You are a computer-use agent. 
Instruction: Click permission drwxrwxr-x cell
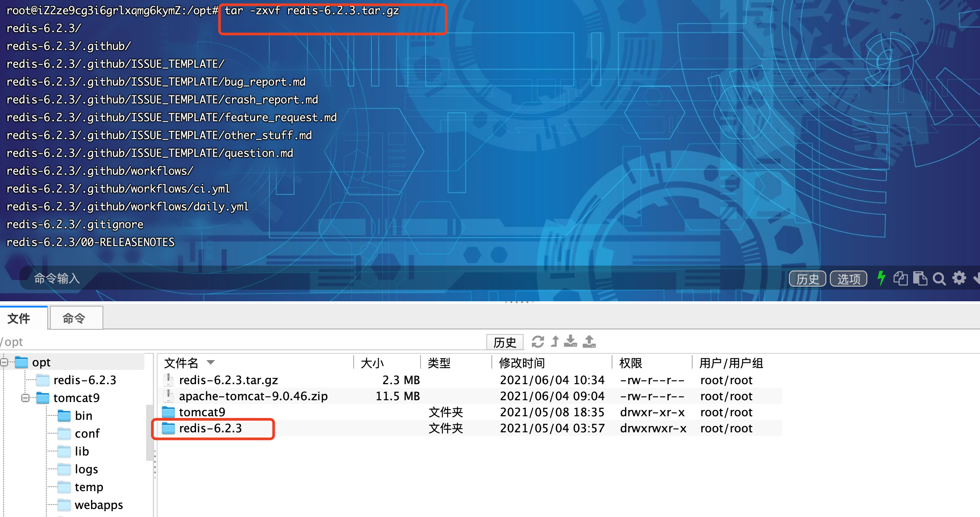point(653,428)
